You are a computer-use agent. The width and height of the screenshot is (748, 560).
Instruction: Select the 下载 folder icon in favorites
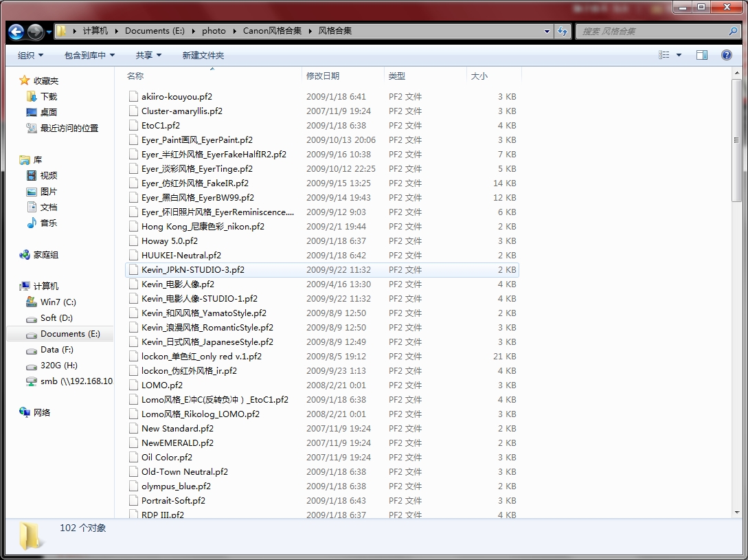coord(32,97)
